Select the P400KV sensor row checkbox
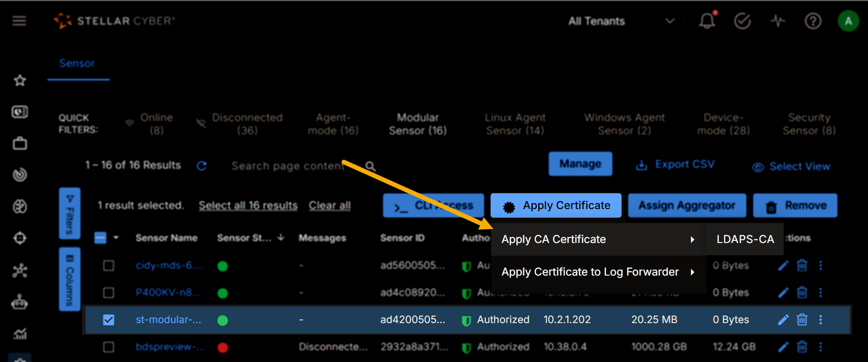Screen dimensions: 868x362 point(109,293)
